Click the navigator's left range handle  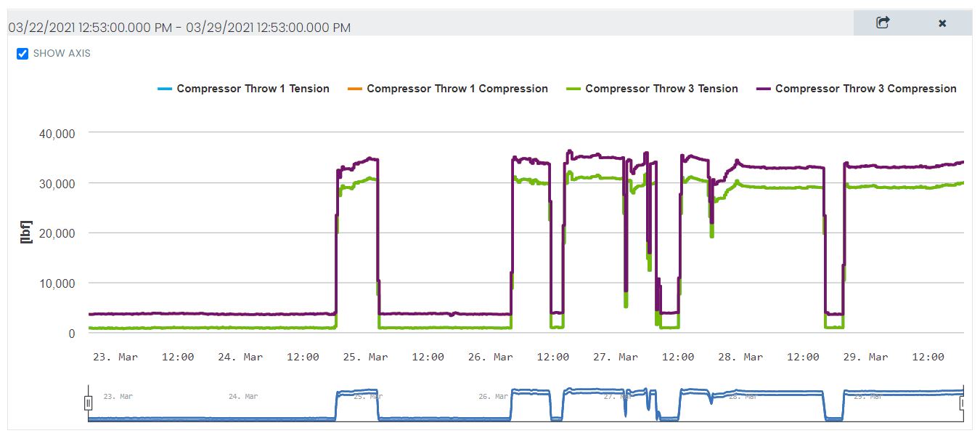(x=89, y=403)
